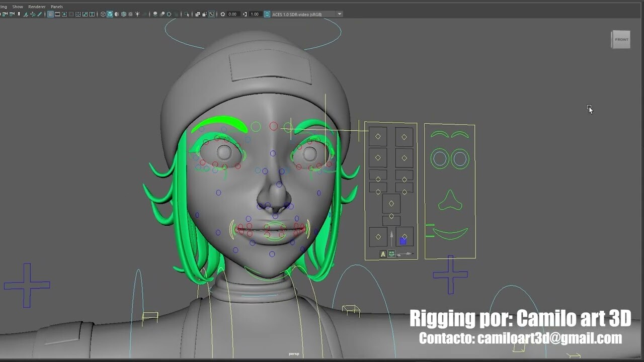Viewport: 644px width, 362px height.
Task: Click the blue color swatch in the facial picker panel
Action: pos(403,241)
